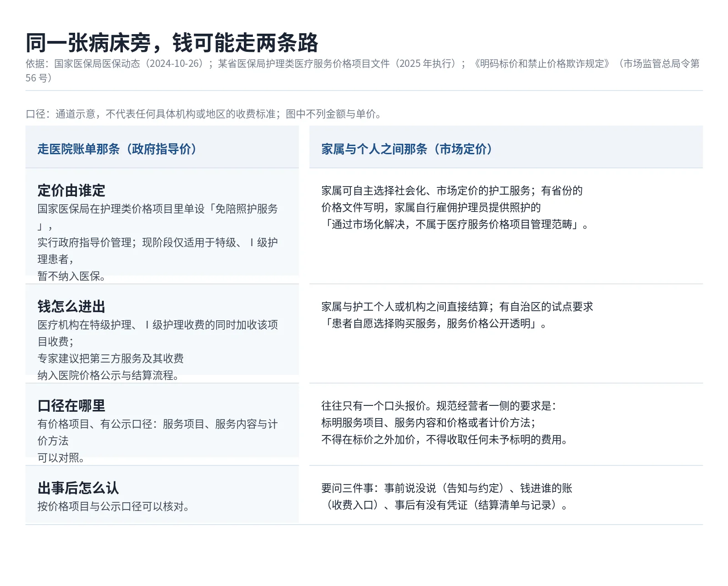The image size is (728, 586).
Task: Click the line 不得在标价之外加价，不得收取任何未予标明的费用。
Action: [x=445, y=439]
